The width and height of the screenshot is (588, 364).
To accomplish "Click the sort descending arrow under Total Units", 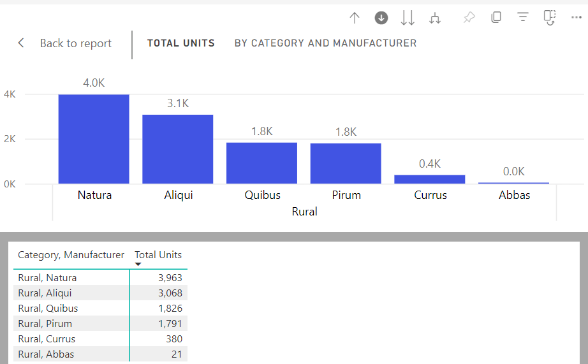I will 138,264.
